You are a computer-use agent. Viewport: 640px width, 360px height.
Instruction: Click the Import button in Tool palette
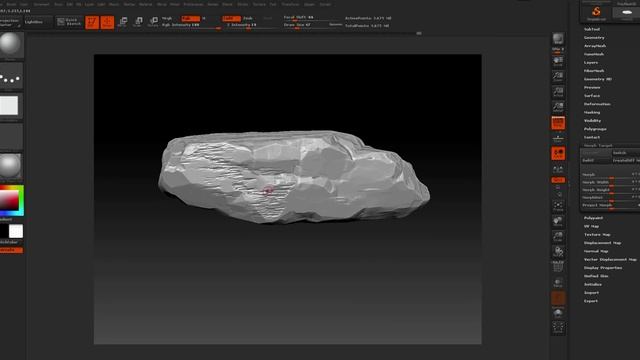(591, 293)
